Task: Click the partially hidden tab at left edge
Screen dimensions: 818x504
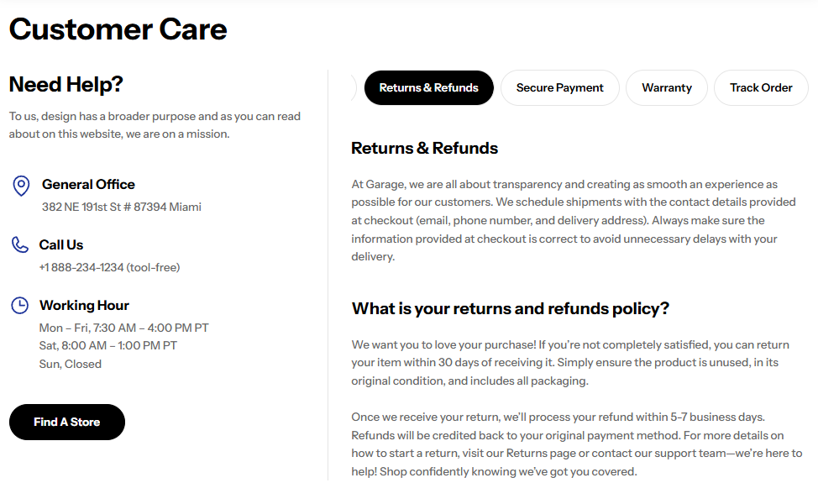Action: coord(354,87)
